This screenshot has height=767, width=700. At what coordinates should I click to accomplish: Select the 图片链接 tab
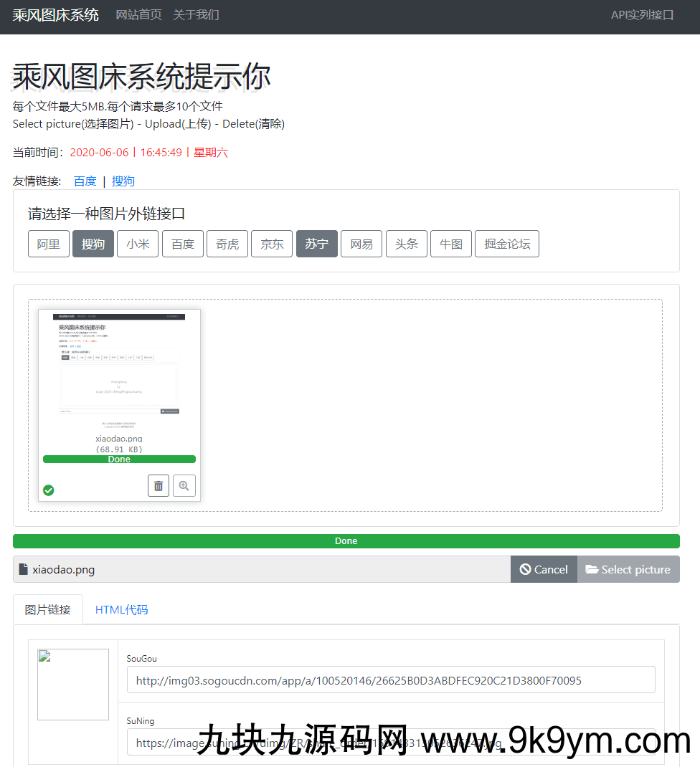[48, 610]
